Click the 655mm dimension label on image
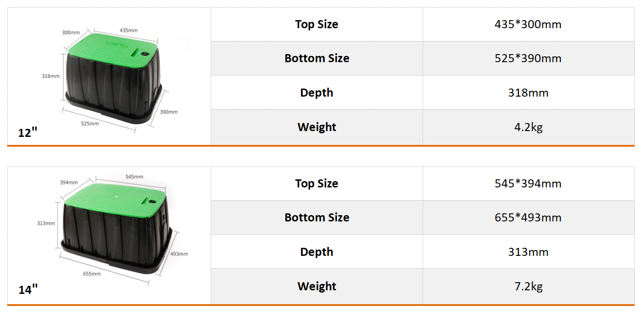 [x=92, y=274]
